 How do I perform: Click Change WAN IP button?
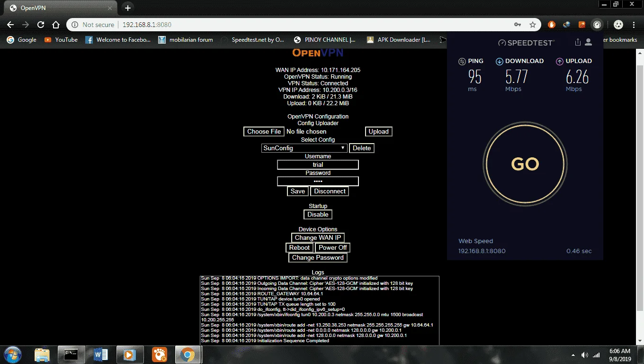pos(318,237)
